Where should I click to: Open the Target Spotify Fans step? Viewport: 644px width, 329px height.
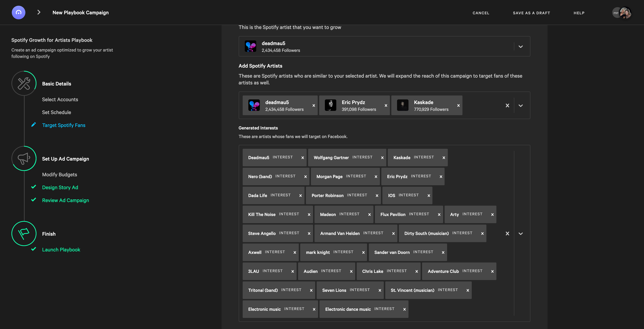tap(64, 125)
